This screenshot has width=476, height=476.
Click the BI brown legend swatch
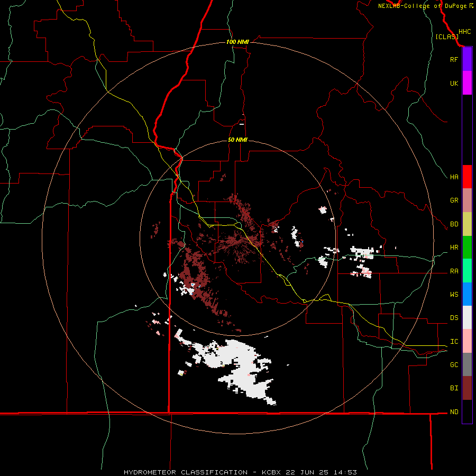(x=467, y=388)
